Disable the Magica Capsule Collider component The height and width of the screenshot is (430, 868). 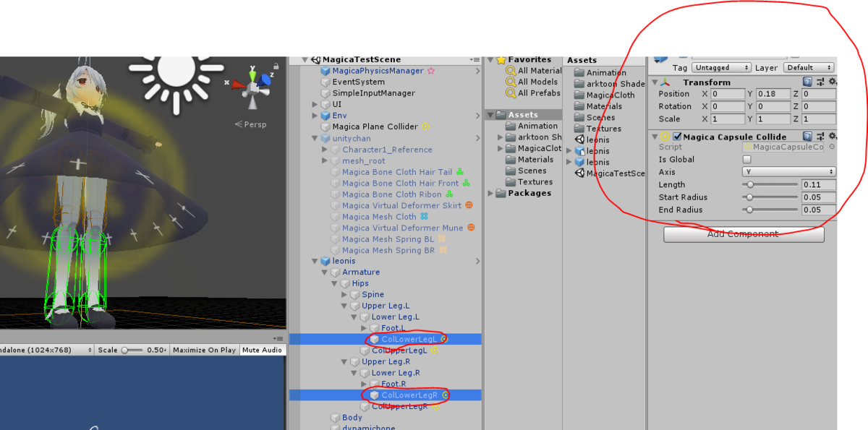click(677, 137)
